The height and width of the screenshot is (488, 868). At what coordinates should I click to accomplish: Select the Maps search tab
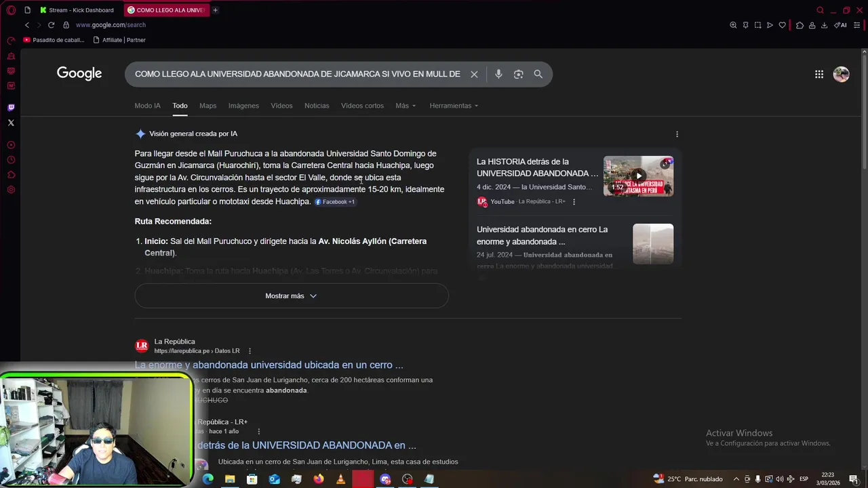tap(208, 106)
